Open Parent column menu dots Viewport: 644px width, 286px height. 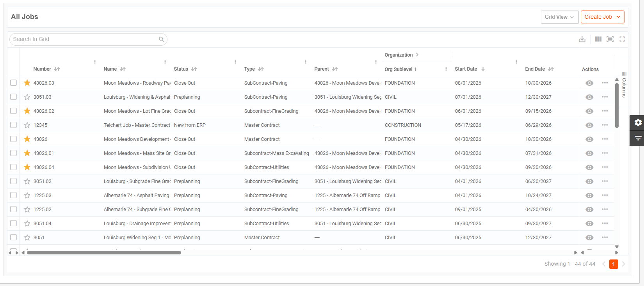coord(376,62)
